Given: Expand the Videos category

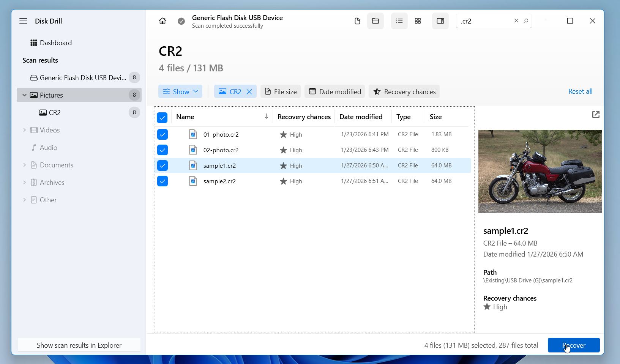Looking at the screenshot, I should pyautogui.click(x=25, y=130).
